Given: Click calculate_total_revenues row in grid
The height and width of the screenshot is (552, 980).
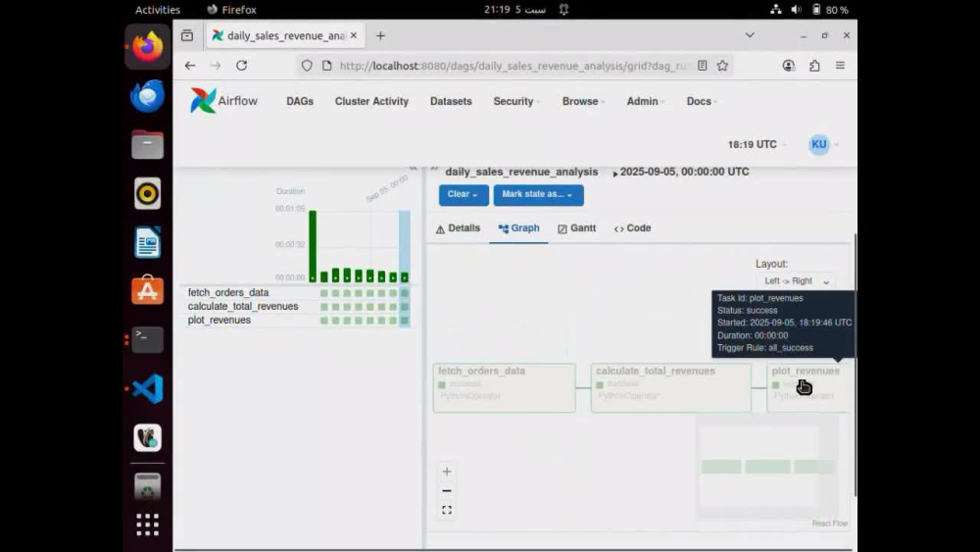Looking at the screenshot, I should [243, 306].
